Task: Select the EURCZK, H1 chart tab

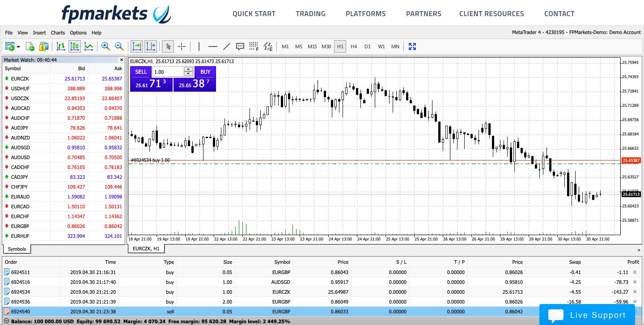Action: point(146,249)
